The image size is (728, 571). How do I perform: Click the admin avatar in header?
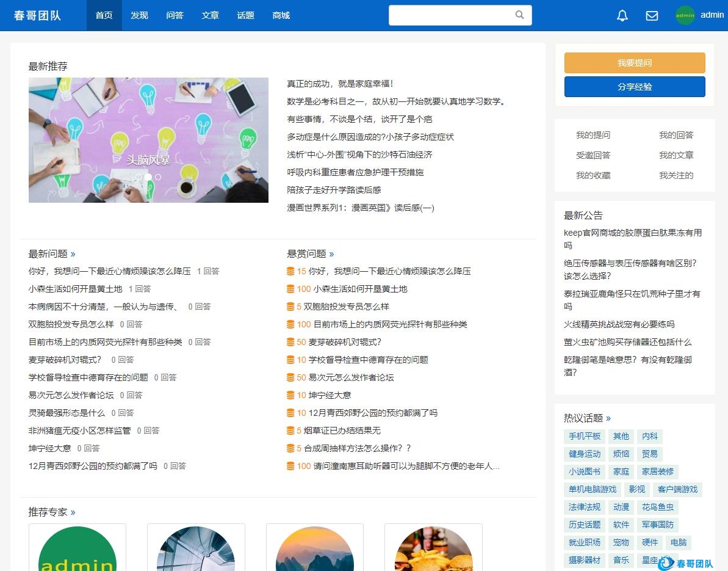685,15
